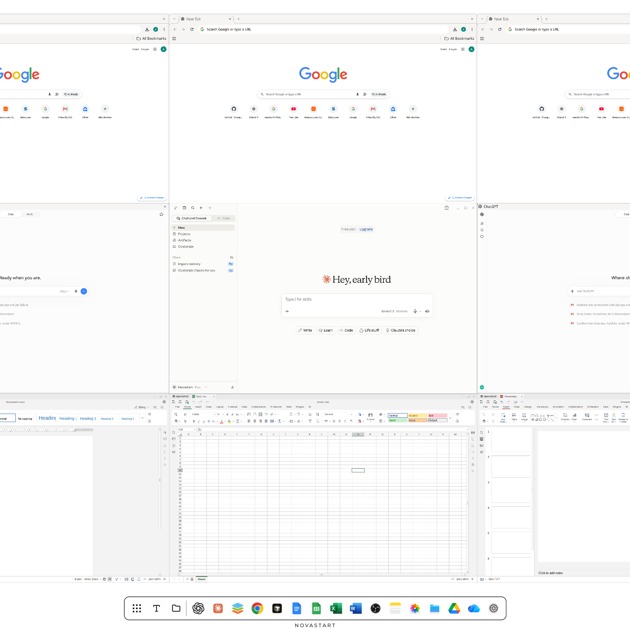
Task: Open Excel from the dock
Action: click(336, 608)
